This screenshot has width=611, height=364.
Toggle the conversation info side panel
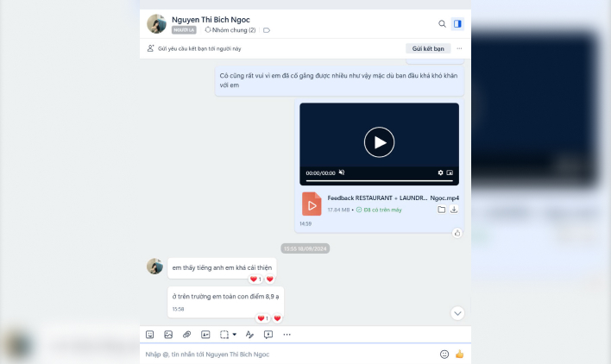pyautogui.click(x=457, y=24)
